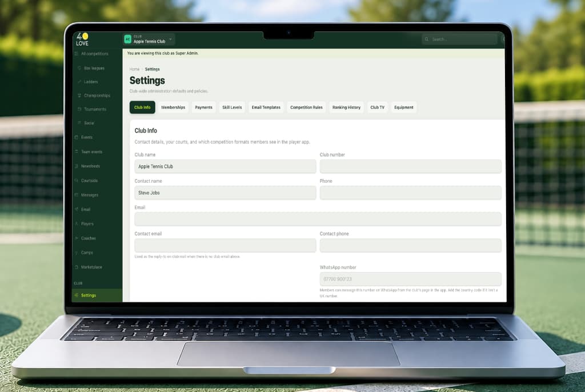Click the Club name field with Apple Tennis Club

pyautogui.click(x=225, y=166)
